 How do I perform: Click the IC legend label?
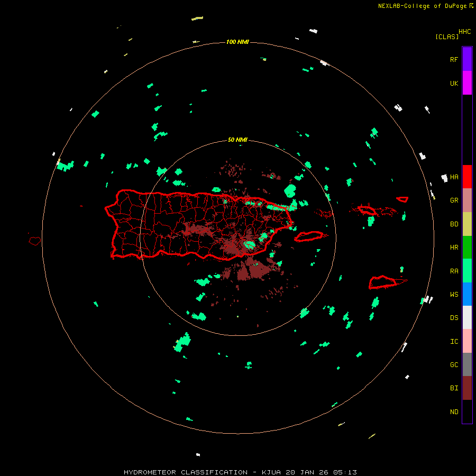click(454, 342)
